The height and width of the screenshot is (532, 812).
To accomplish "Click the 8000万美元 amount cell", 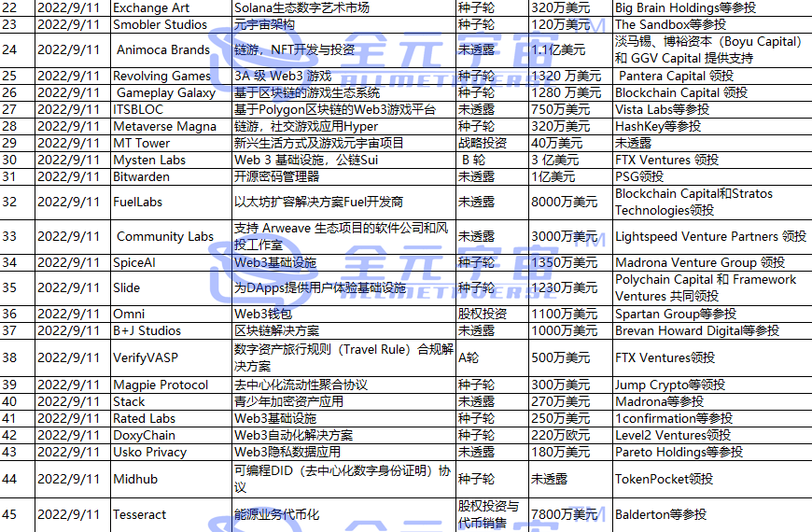I will click(570, 202).
